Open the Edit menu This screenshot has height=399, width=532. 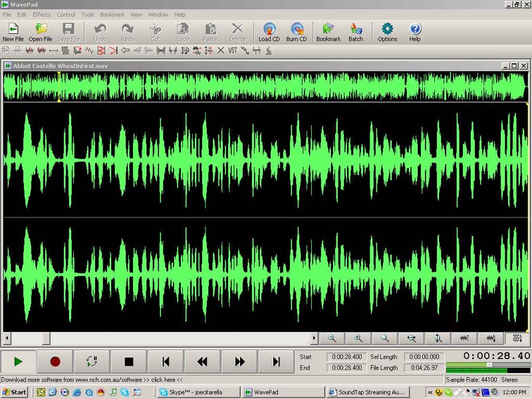[22, 15]
